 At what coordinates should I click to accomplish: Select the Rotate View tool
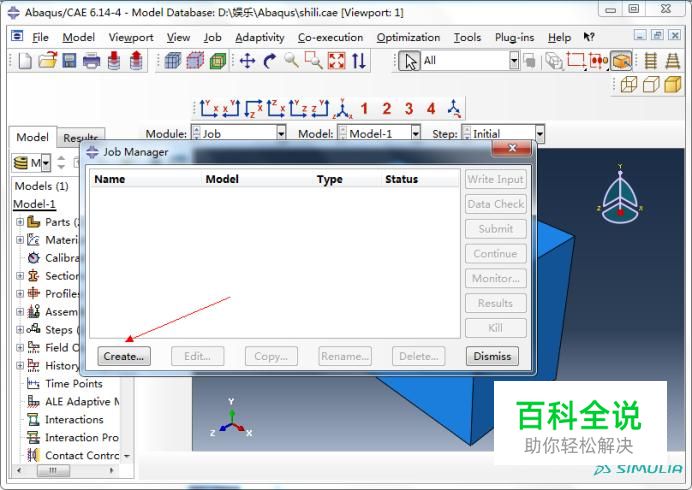point(269,60)
